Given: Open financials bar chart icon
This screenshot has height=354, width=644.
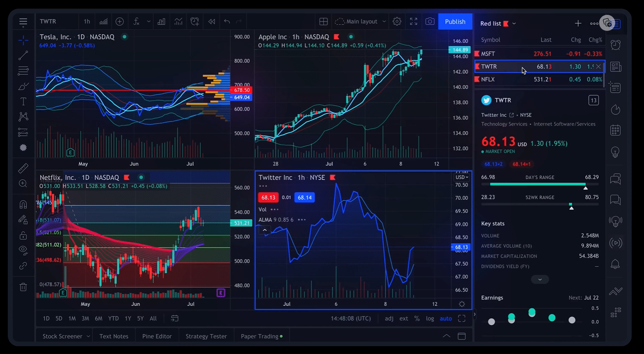Looking at the screenshot, I should click(x=162, y=21).
